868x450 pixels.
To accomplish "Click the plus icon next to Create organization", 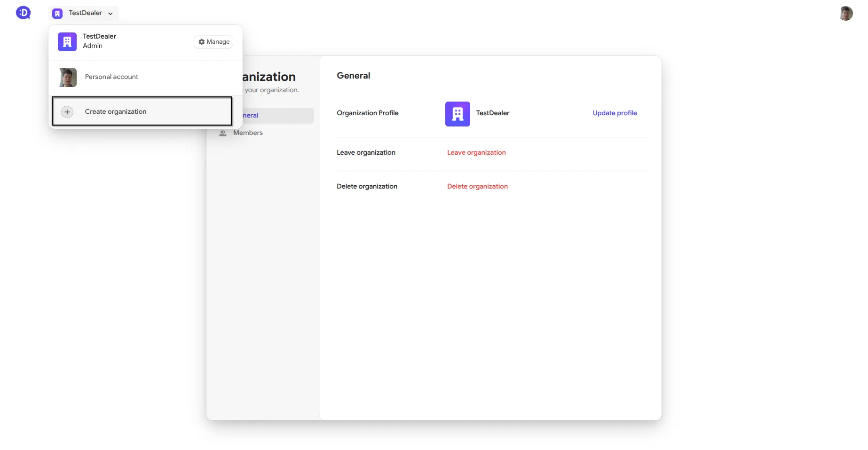I will coord(67,111).
